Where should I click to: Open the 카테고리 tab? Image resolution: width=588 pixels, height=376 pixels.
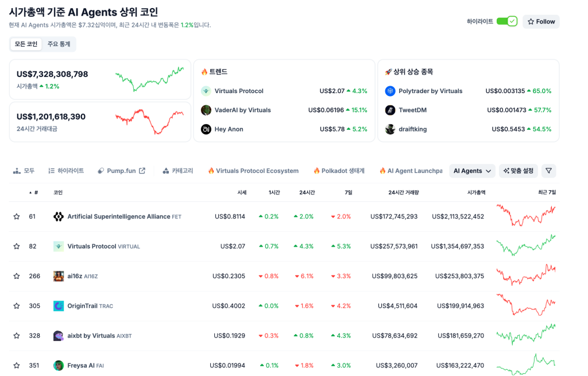pos(178,171)
